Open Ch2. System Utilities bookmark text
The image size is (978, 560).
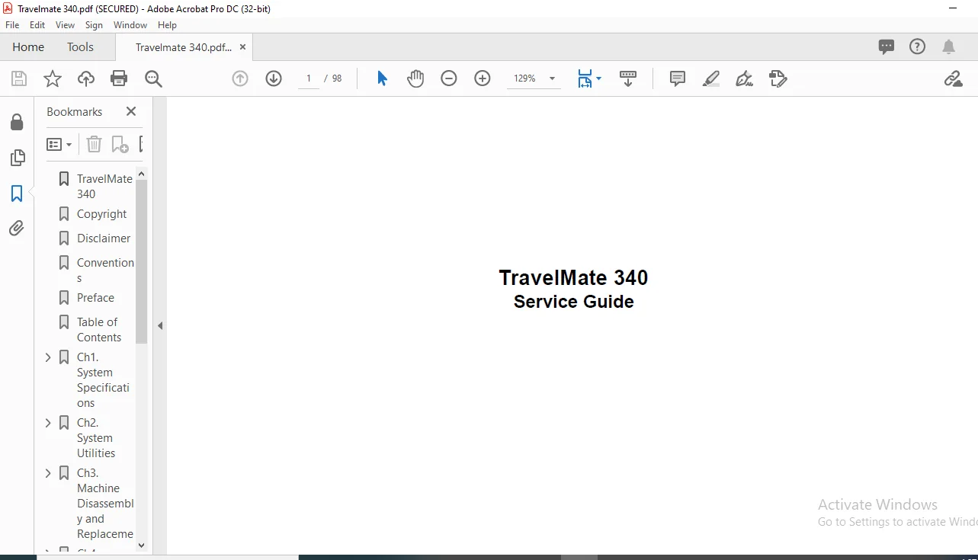[x=96, y=438]
